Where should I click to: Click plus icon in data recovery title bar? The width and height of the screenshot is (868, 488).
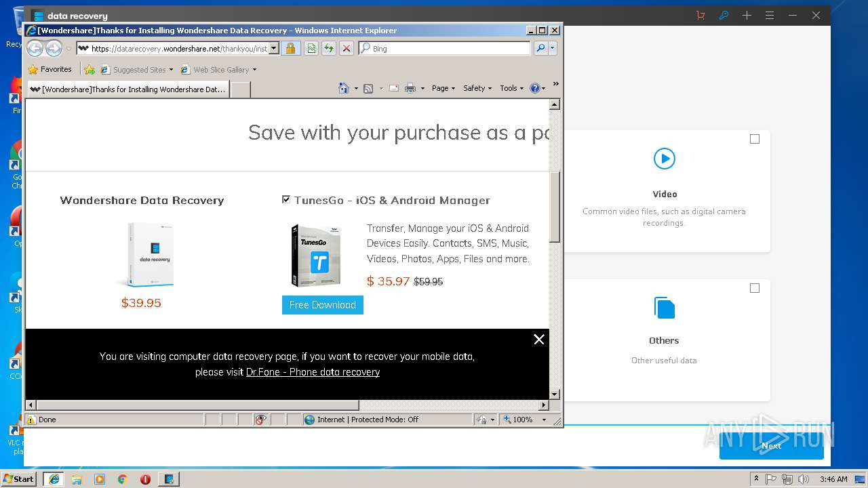[747, 15]
